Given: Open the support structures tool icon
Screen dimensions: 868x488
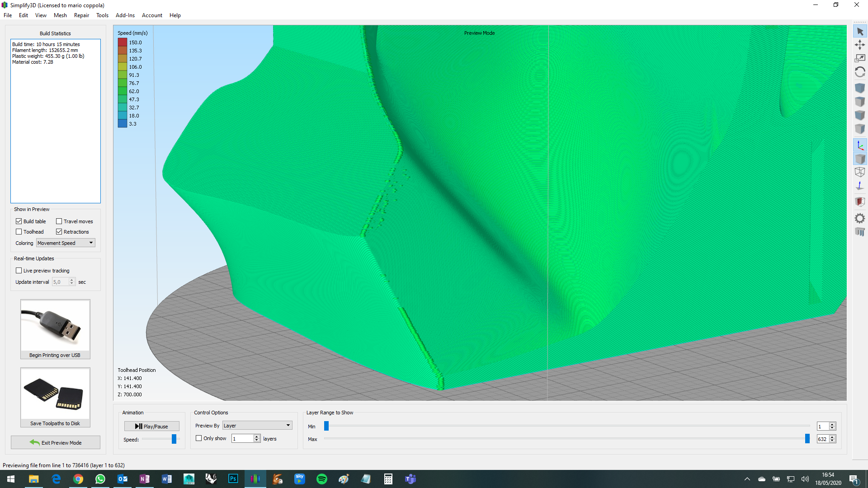Looking at the screenshot, I should tap(860, 232).
